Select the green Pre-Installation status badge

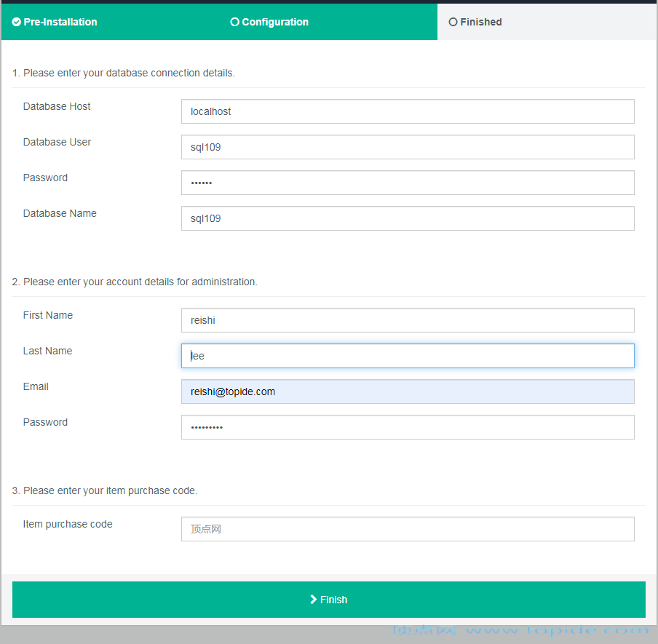(x=54, y=22)
